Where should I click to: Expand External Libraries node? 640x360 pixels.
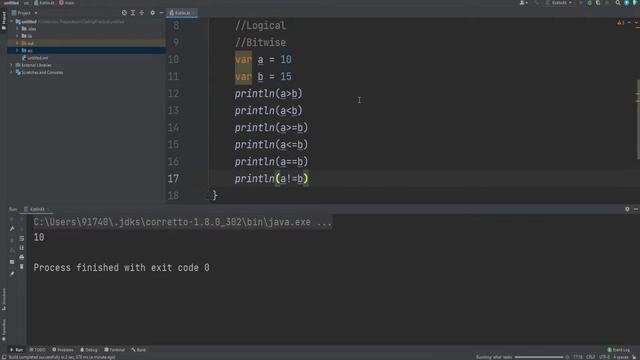[x=11, y=65]
